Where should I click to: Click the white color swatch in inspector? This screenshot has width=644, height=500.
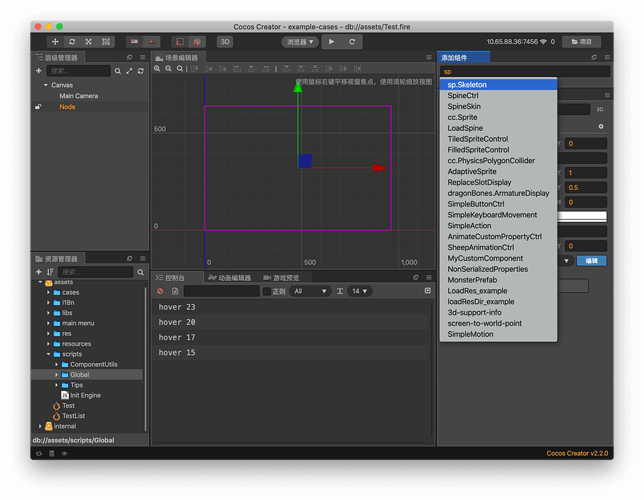tap(585, 216)
